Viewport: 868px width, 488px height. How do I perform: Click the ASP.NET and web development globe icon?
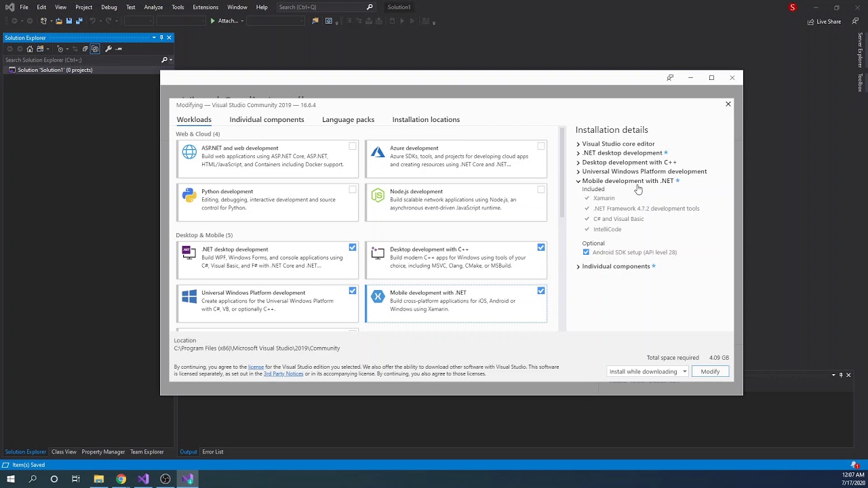pyautogui.click(x=189, y=152)
